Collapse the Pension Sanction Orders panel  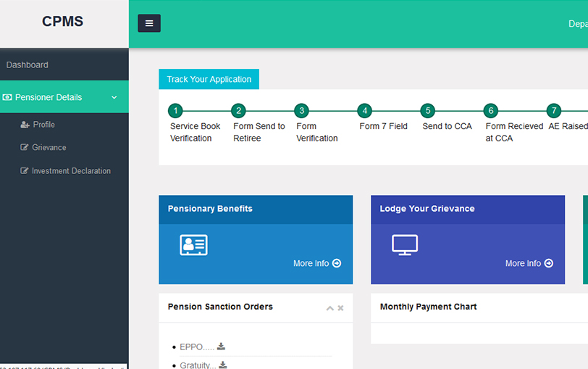click(330, 308)
